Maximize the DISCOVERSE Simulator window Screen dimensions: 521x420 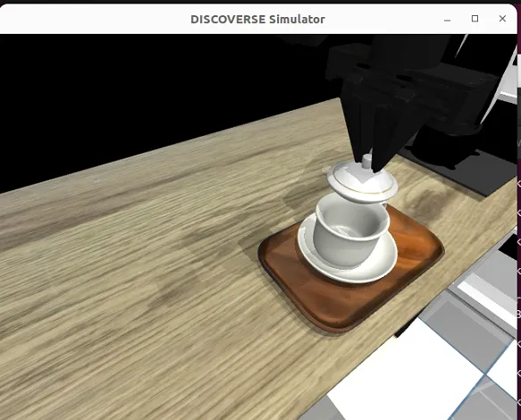[x=475, y=19]
